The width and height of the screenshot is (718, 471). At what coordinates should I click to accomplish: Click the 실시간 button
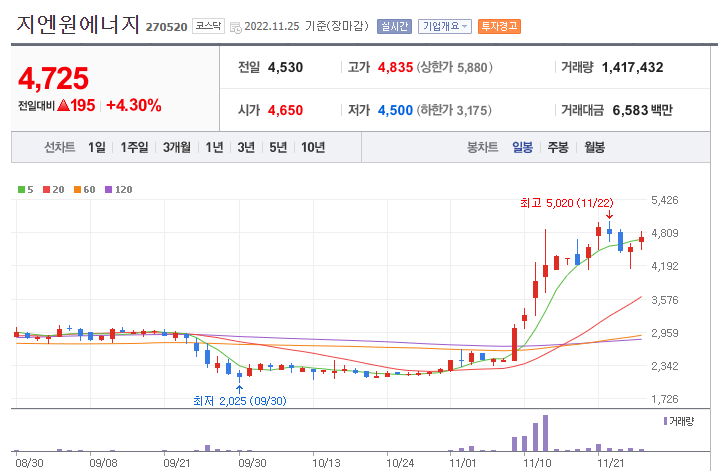coord(394,27)
